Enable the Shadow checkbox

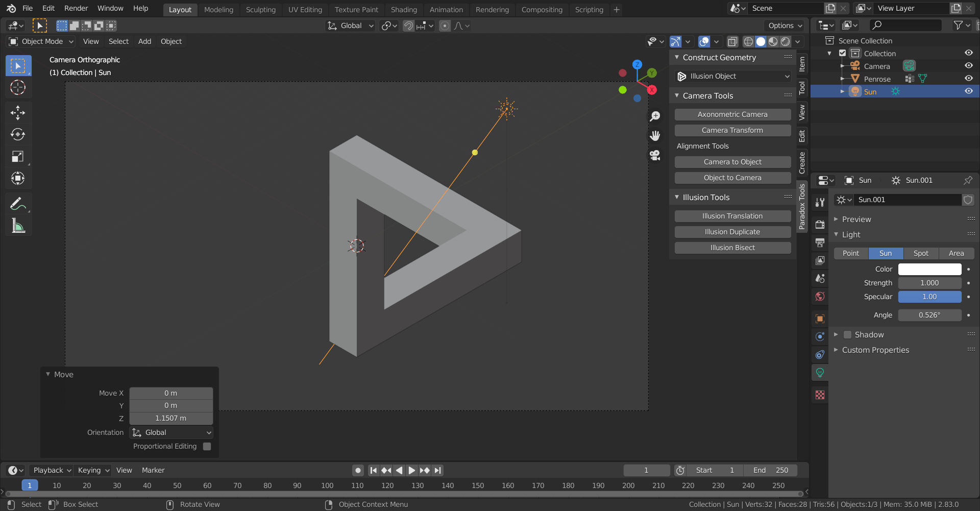pyautogui.click(x=847, y=335)
